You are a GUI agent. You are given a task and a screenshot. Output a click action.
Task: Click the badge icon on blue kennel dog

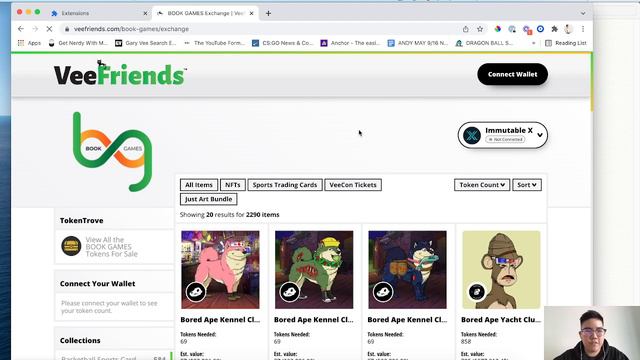pyautogui.click(x=383, y=292)
